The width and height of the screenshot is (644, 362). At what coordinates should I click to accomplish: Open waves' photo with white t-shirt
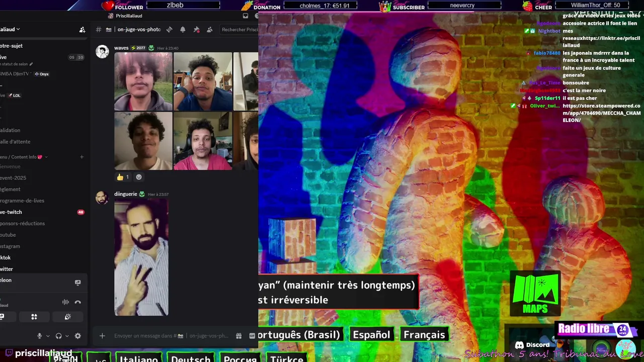coord(143,141)
